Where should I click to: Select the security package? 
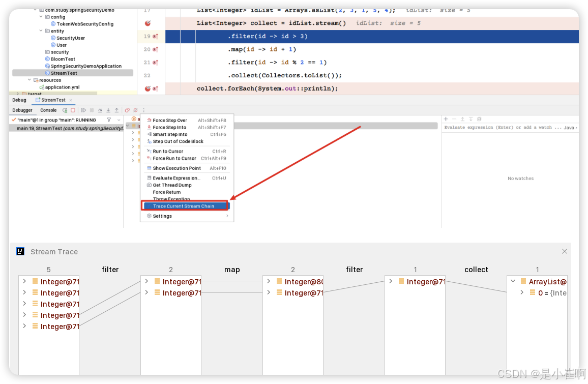56,52
